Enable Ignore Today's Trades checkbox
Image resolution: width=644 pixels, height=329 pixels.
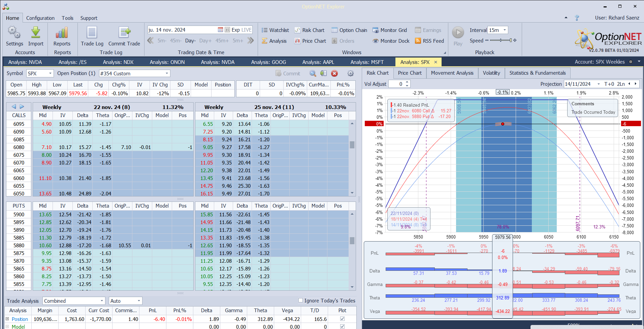(300, 300)
